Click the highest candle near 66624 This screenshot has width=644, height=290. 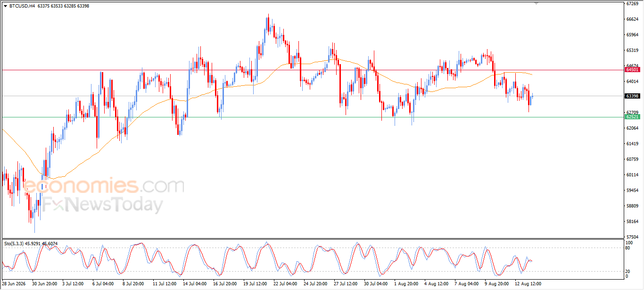tap(268, 24)
